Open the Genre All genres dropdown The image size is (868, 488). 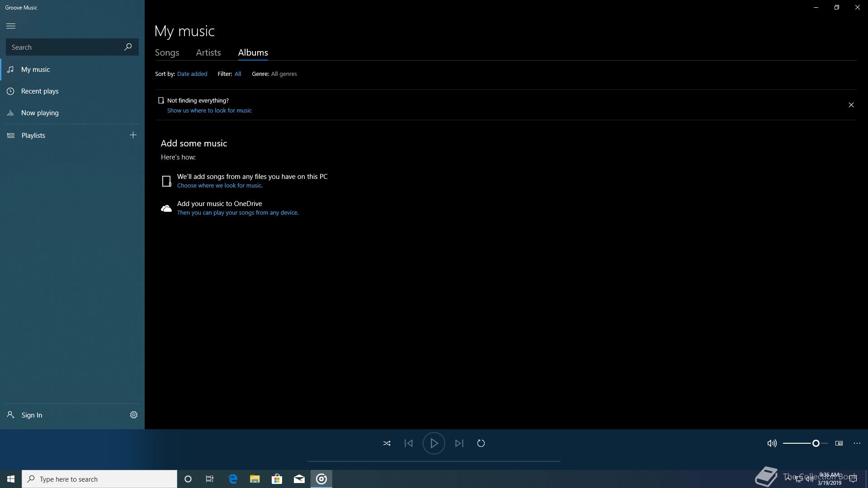(284, 74)
